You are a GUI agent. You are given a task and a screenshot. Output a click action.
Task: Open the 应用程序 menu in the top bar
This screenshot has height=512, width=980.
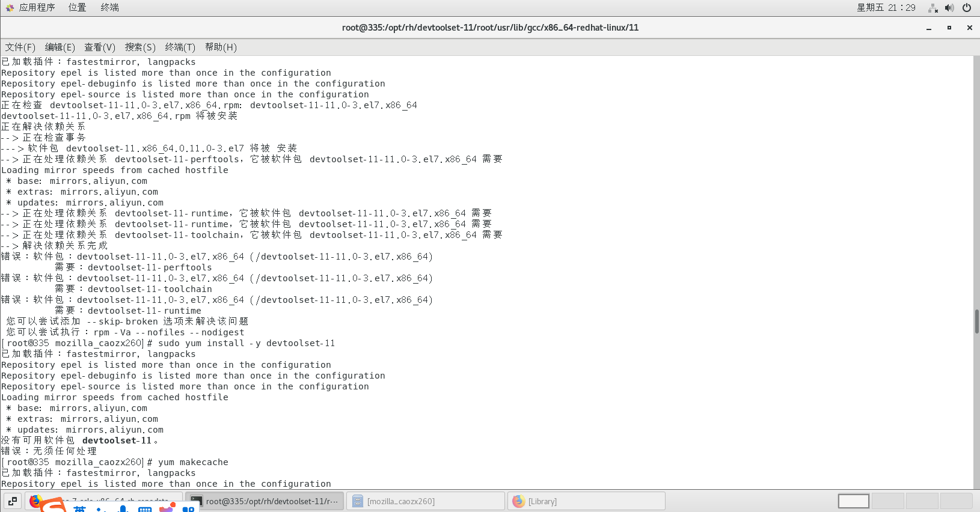tap(37, 8)
